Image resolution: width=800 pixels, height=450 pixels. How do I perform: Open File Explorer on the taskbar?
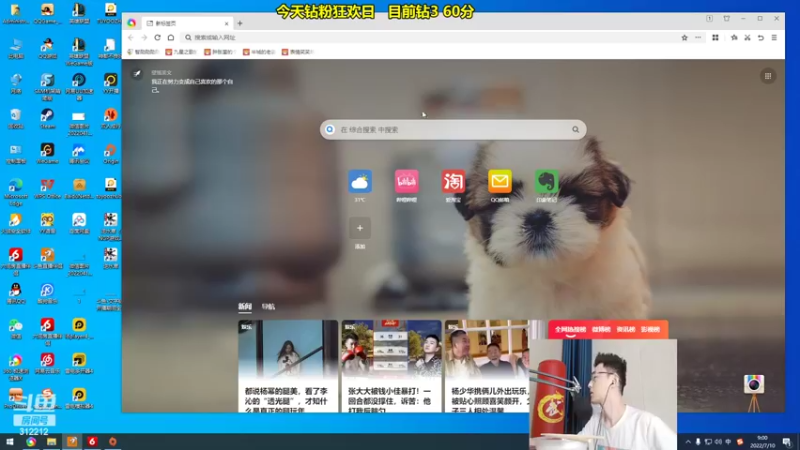pyautogui.click(x=52, y=442)
